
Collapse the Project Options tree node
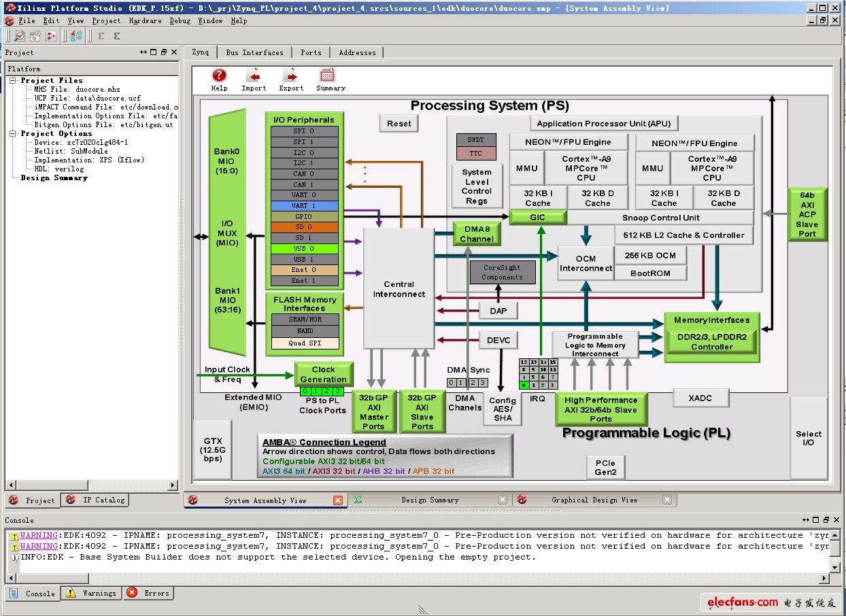pos(12,134)
